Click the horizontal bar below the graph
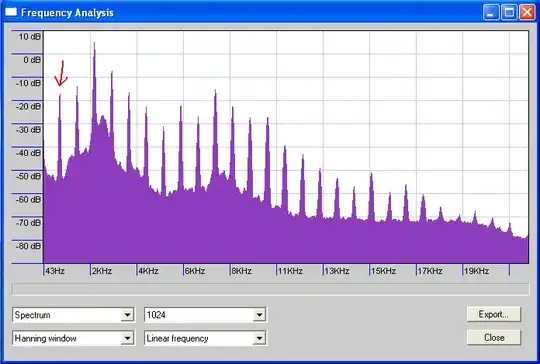 [x=271, y=289]
